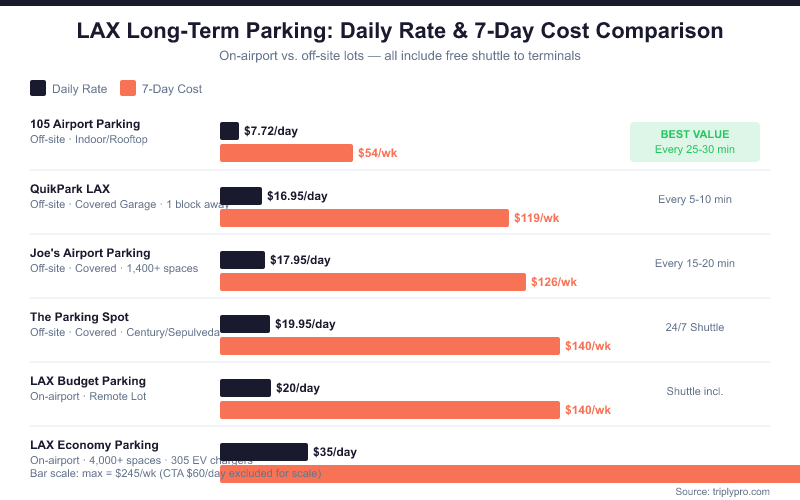Viewport: 800px width, 500px height.
Task: Click the 7-Day Cost legend swatch
Action: tap(127, 88)
